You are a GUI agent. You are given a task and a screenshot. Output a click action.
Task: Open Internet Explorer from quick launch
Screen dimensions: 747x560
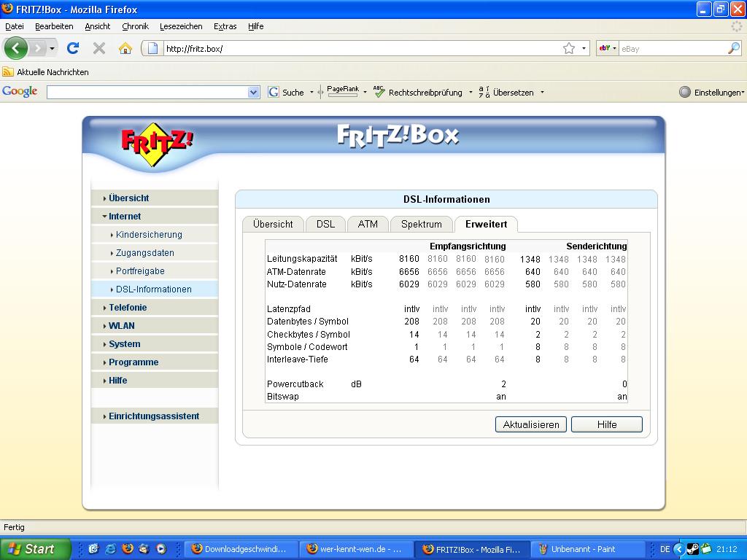(x=111, y=549)
